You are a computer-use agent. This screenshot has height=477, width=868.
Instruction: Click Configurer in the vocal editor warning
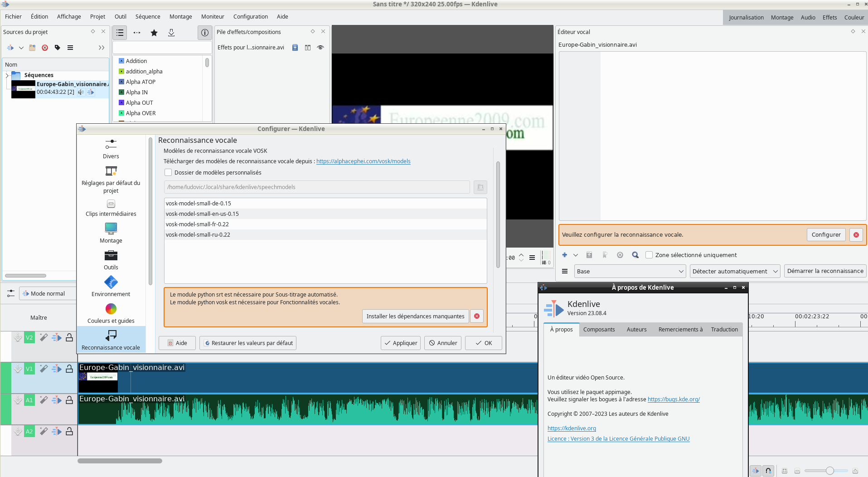(826, 235)
